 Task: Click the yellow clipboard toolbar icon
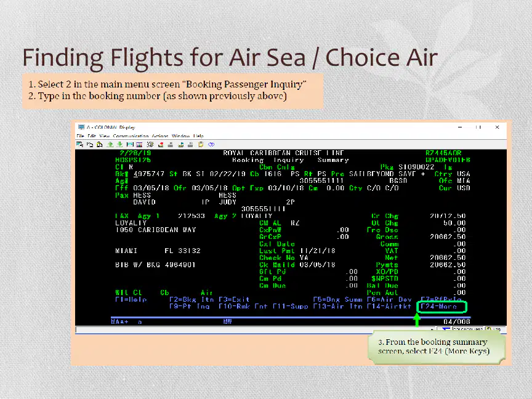point(201,145)
